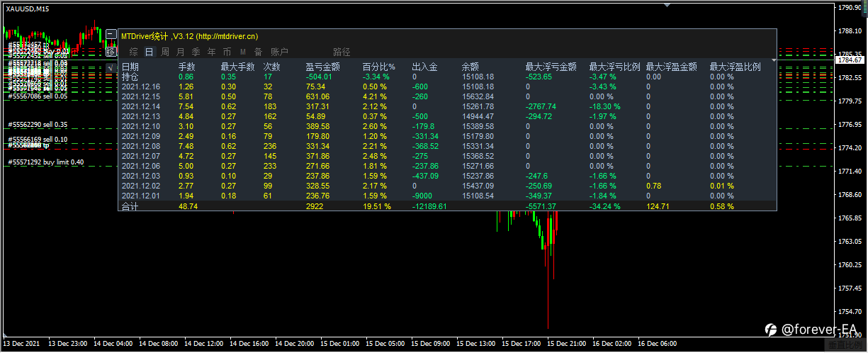The width and height of the screenshot is (868, 353).
Task: Click order label #55567086 sell 0.05 on chart
Action: [x=38, y=96]
